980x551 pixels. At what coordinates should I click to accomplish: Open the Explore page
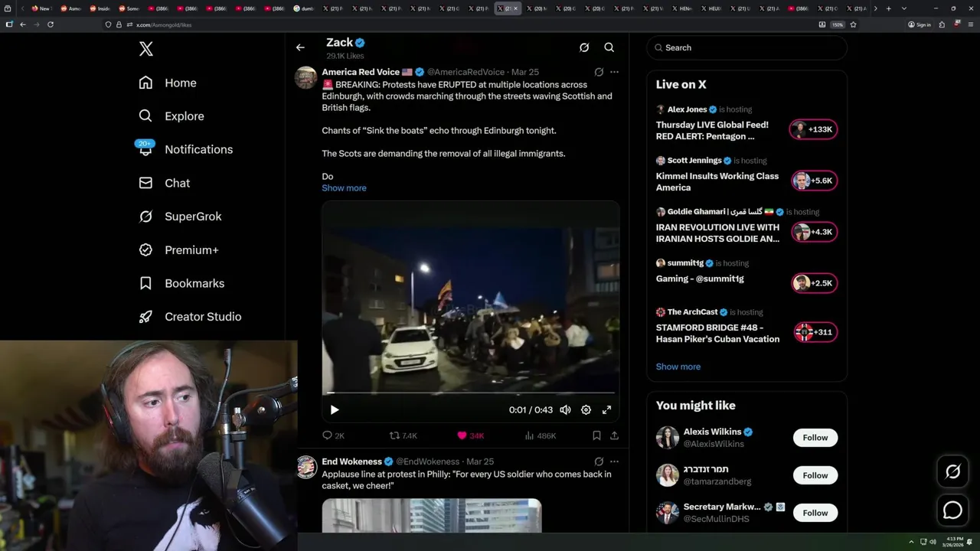(171, 116)
